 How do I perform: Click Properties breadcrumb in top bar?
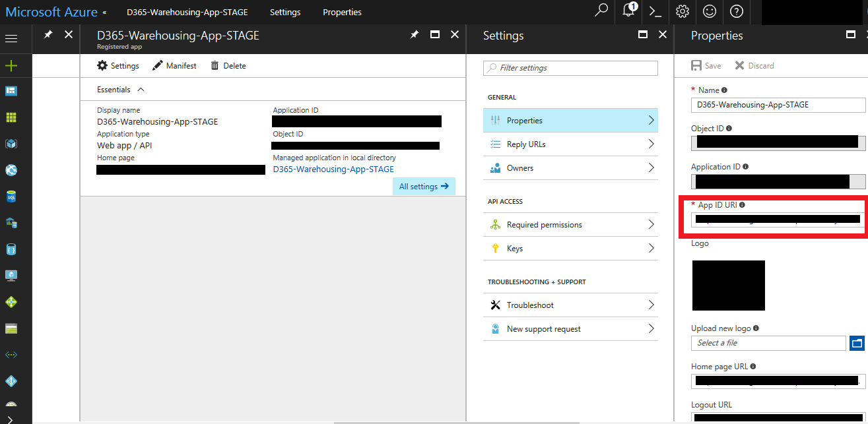[x=342, y=13]
